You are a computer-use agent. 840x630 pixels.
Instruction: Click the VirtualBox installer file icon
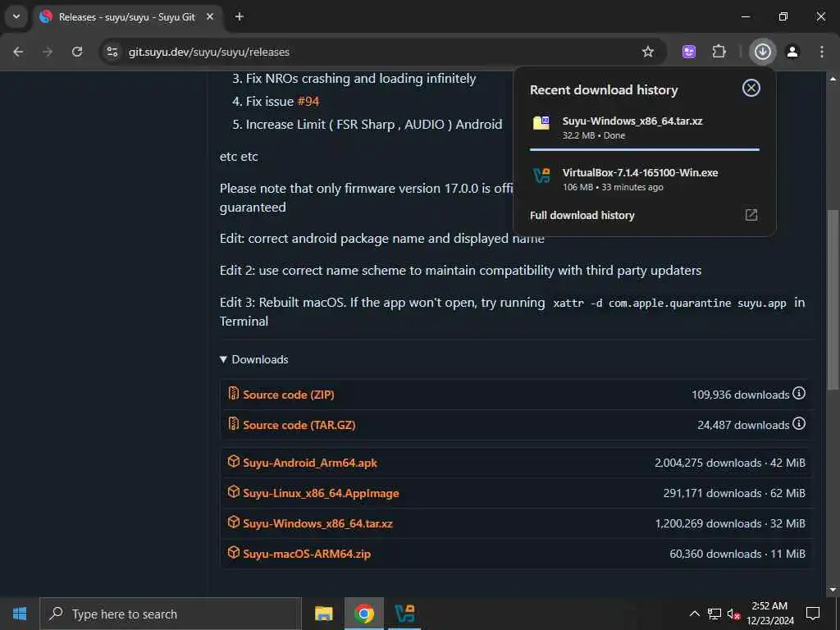pyautogui.click(x=541, y=176)
